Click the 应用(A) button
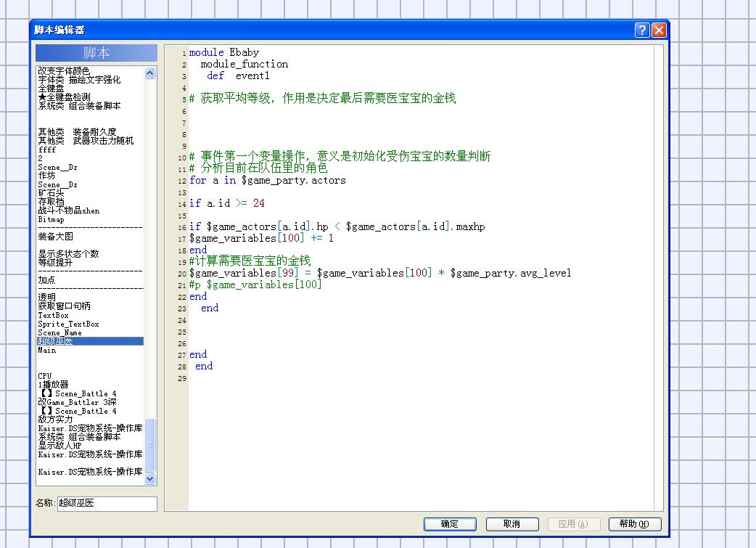This screenshot has height=548, width=756. point(574,524)
